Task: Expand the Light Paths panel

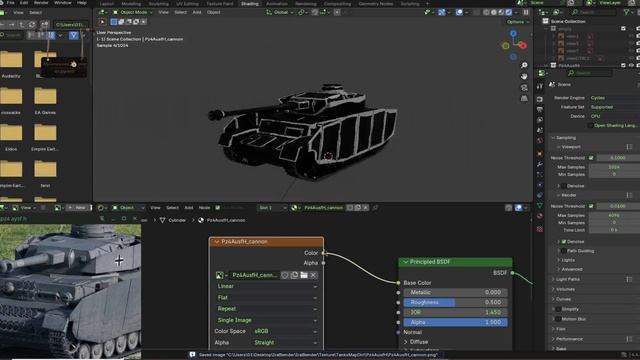Action: coord(566,279)
